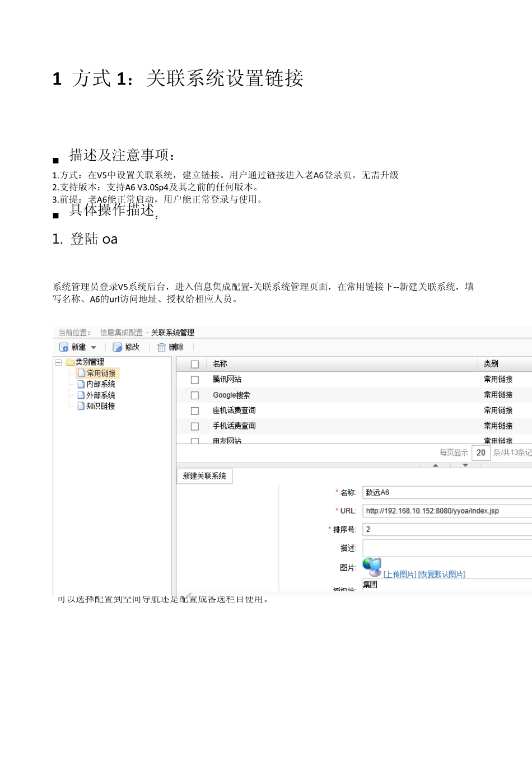Screen dimensions: 532x775
Task: Click the up arrow on the panel splitter
Action: point(436,465)
